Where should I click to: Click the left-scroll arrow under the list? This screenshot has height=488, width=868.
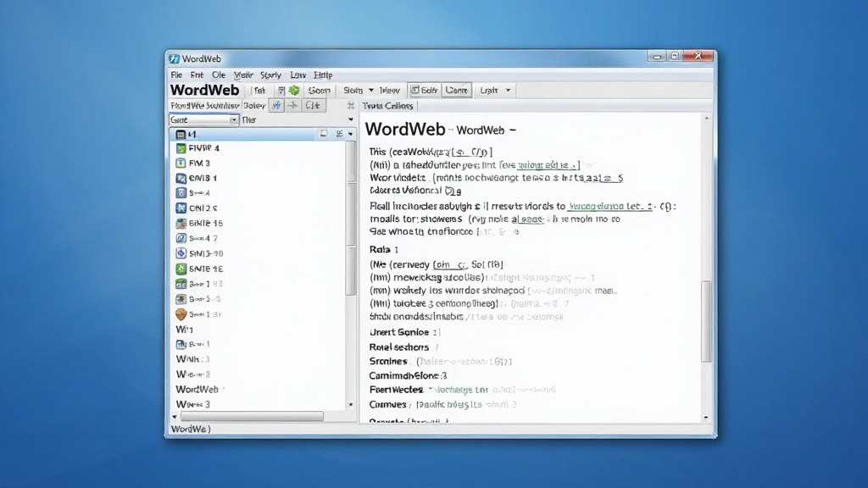click(175, 417)
